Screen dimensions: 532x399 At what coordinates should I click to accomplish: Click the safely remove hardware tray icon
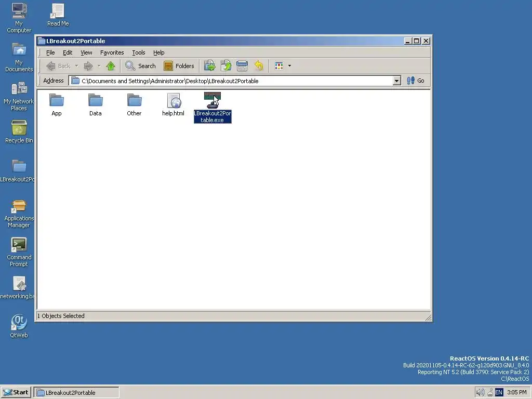(490, 393)
